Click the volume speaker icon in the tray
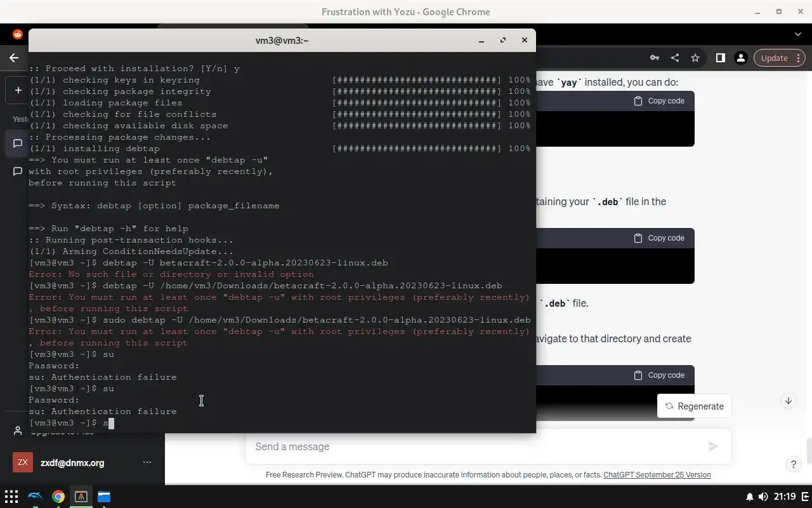This screenshot has width=812, height=508. click(763, 497)
